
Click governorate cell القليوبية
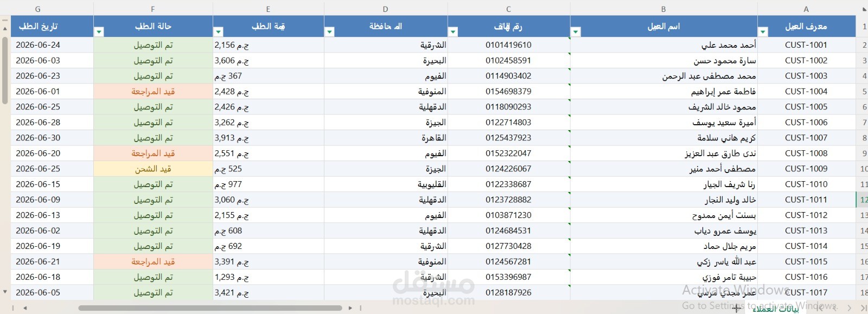385,184
